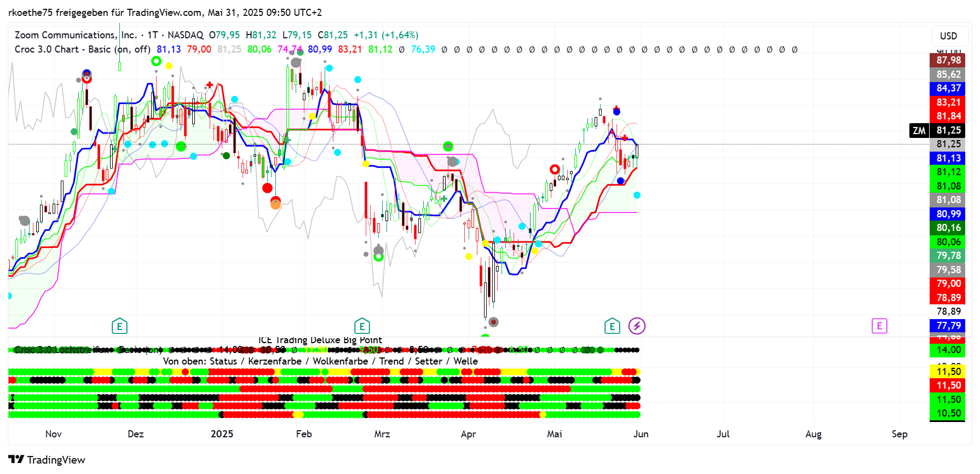This screenshot has width=980, height=474.
Task: Select the Jun label on the time axis
Action: (x=641, y=434)
